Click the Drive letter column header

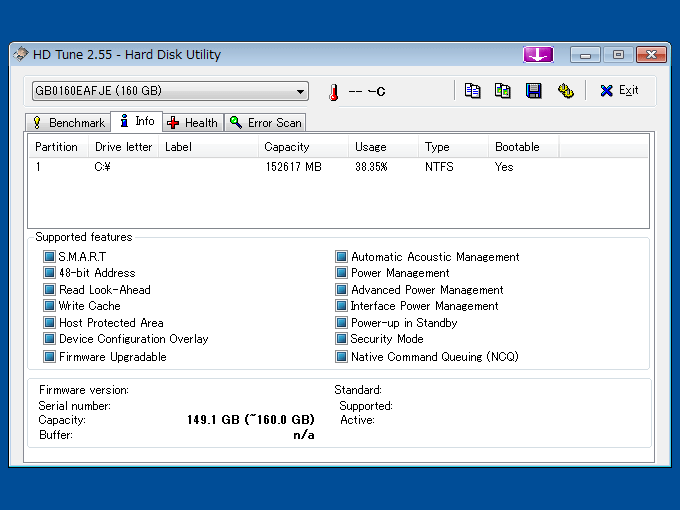[124, 147]
